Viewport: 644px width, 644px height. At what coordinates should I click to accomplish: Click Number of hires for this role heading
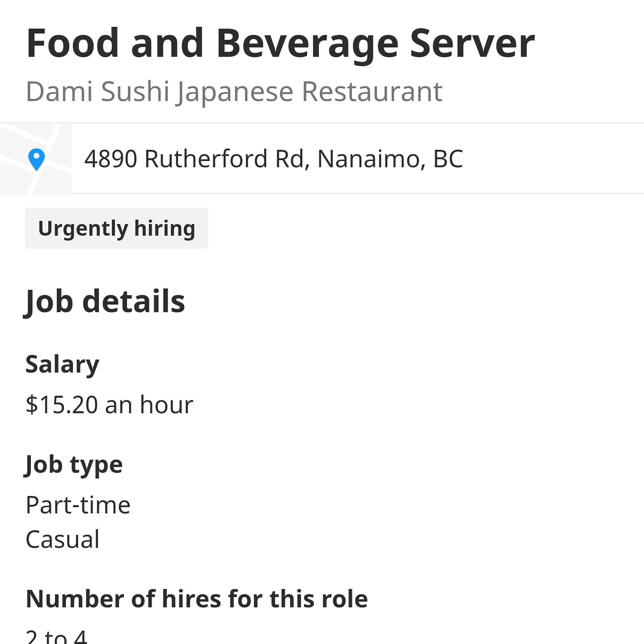197,598
